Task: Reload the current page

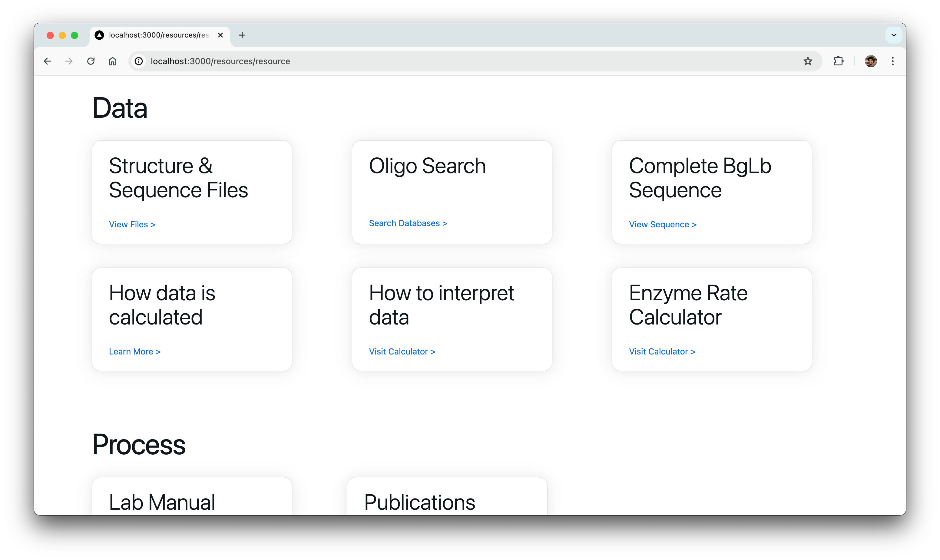Action: tap(91, 61)
